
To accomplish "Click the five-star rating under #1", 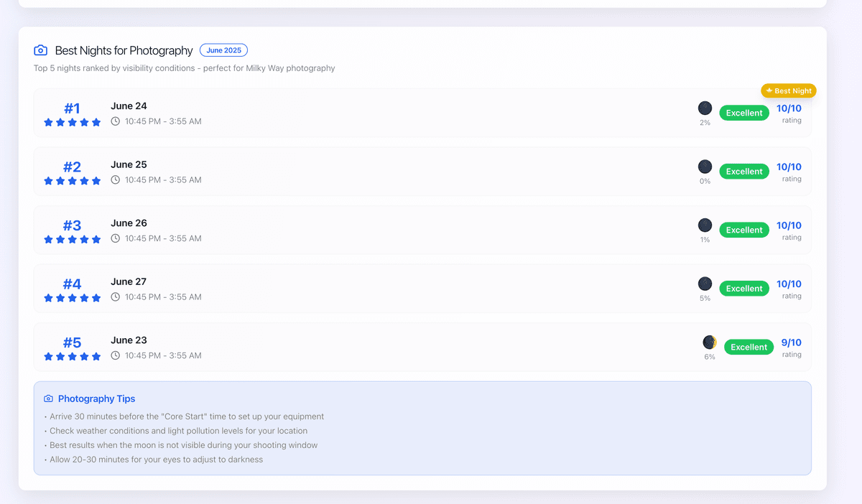I will 72,123.
